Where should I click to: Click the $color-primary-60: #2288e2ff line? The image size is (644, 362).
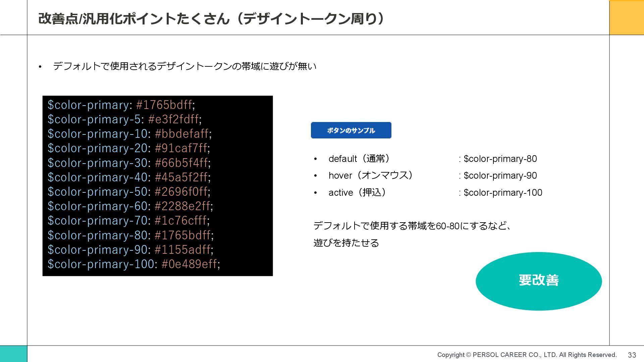130,206
